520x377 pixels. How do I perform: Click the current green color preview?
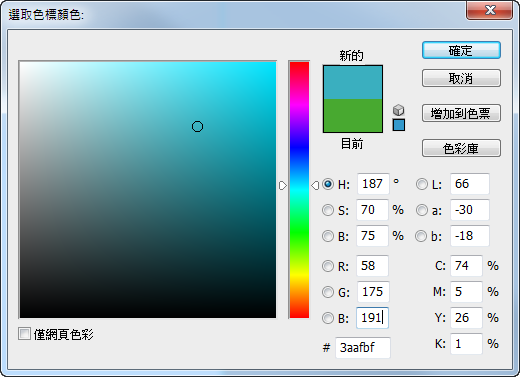[x=353, y=115]
